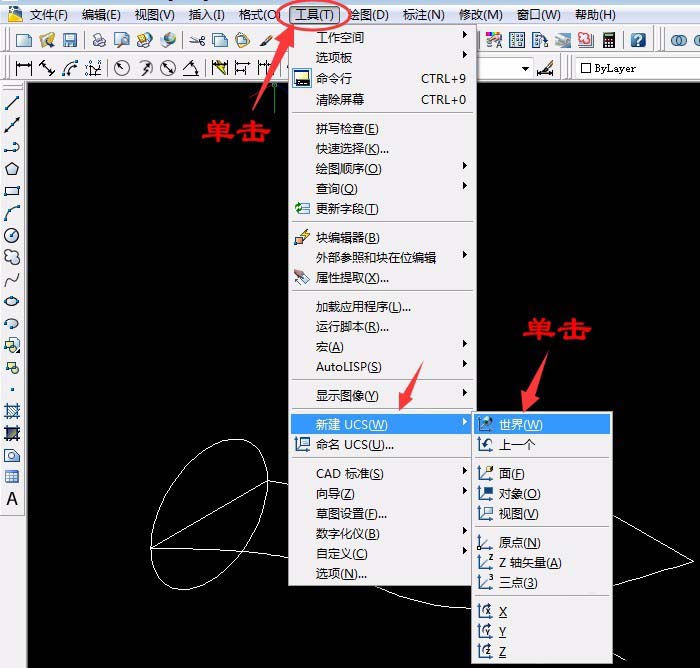Select the Polyline tool

(x=12, y=147)
